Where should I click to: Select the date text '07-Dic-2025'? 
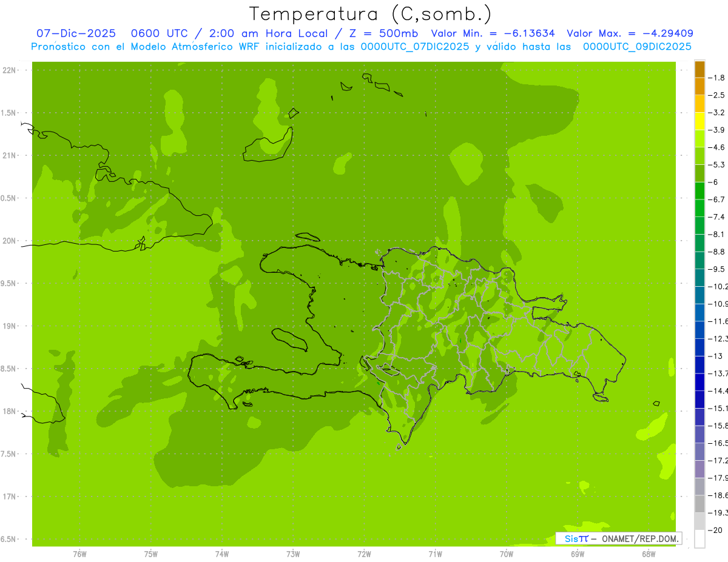click(x=76, y=33)
